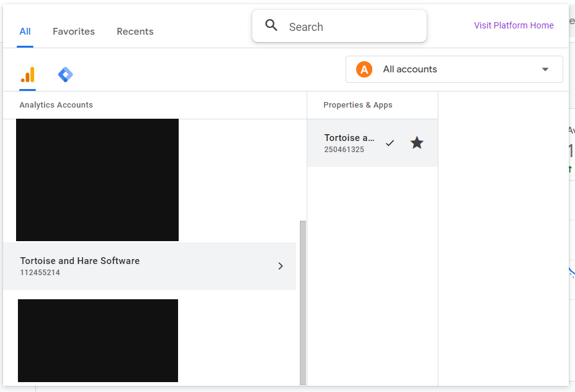This screenshot has height=392, width=575.
Task: Click the Analytics Accounts column header
Action: coord(56,105)
